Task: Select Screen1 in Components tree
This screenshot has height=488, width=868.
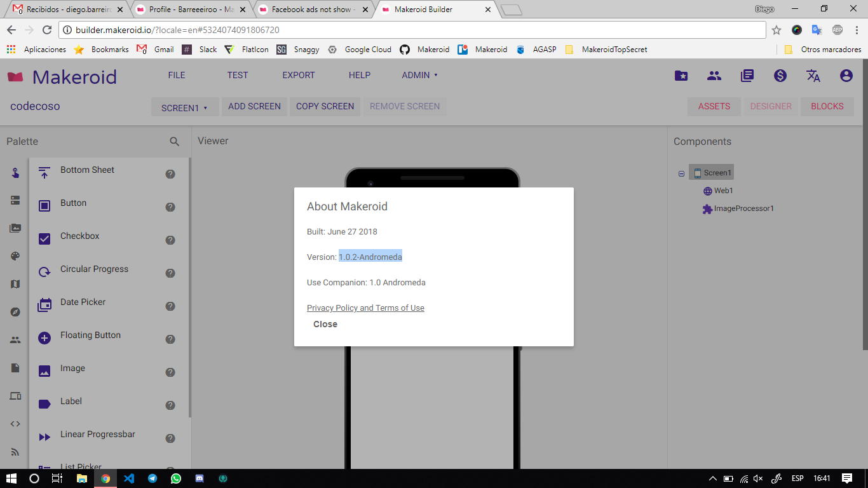Action: [712, 173]
